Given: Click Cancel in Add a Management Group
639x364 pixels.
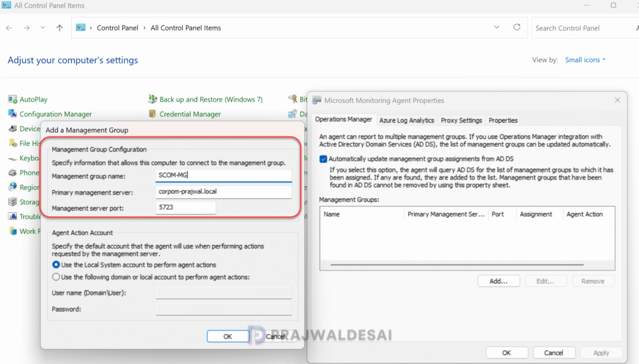Looking at the screenshot, I should [275, 337].
